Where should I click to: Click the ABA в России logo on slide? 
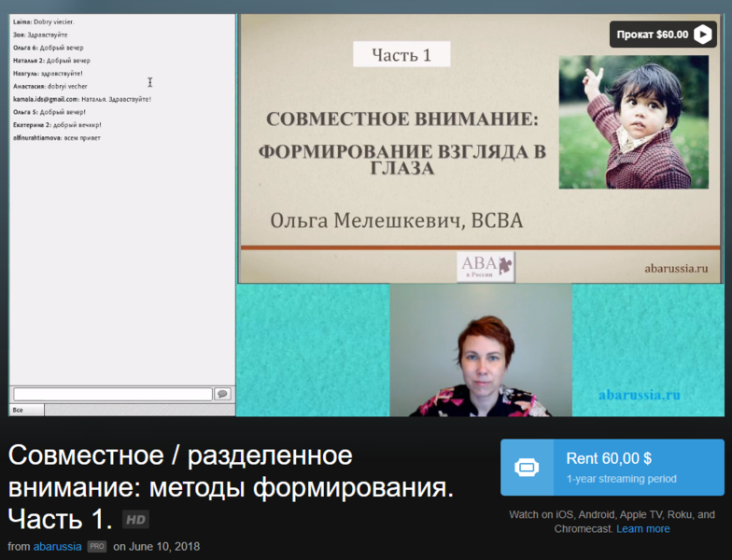(485, 266)
